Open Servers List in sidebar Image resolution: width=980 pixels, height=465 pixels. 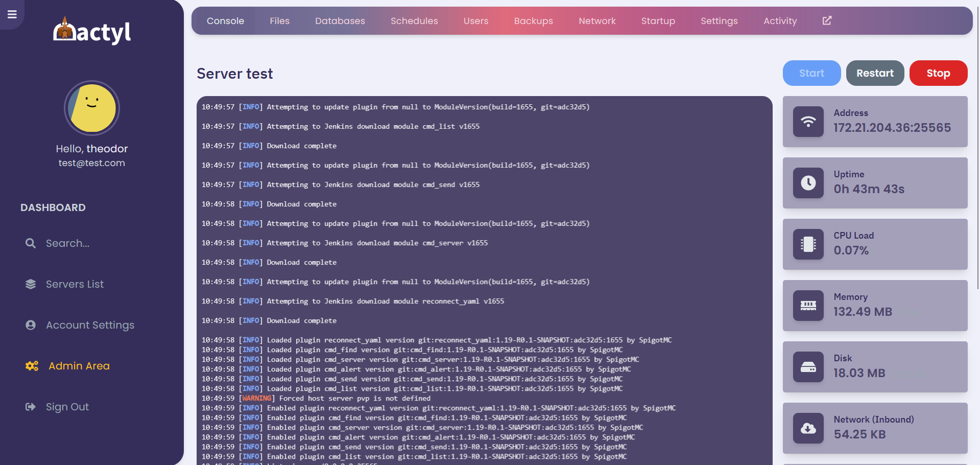75,284
